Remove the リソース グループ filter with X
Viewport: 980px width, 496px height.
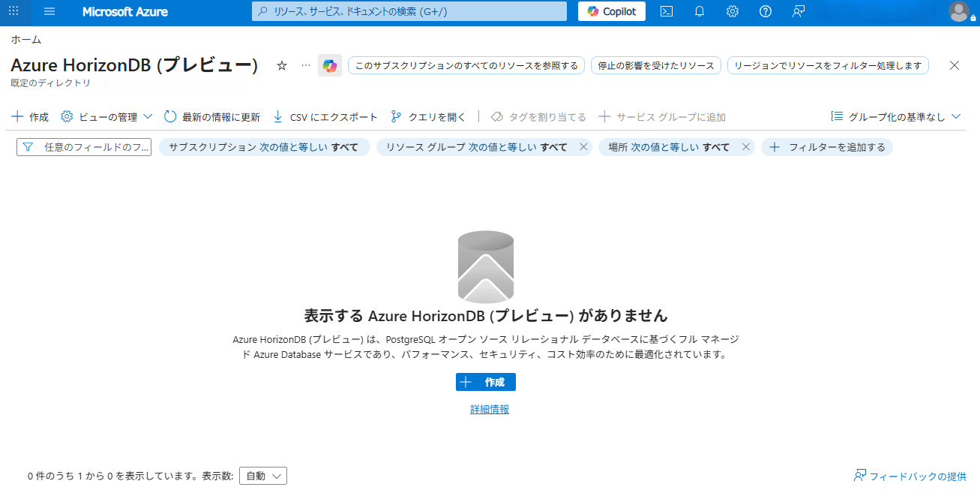pos(583,147)
